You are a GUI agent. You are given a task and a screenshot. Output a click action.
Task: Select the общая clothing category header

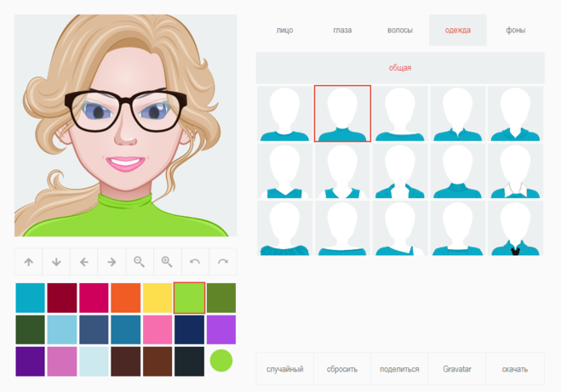tap(400, 68)
